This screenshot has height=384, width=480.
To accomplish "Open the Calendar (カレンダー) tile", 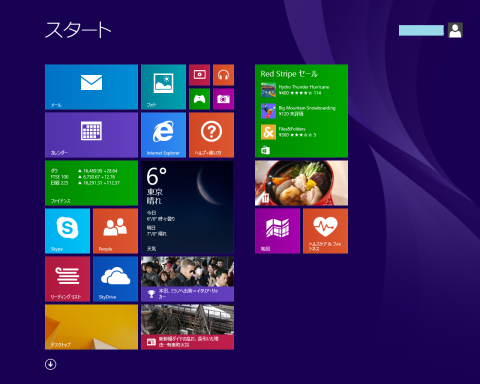I will point(91,135).
